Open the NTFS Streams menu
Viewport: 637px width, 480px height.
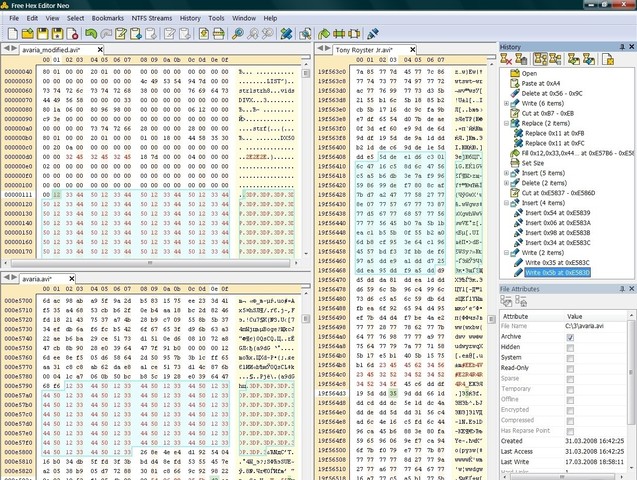[152, 18]
